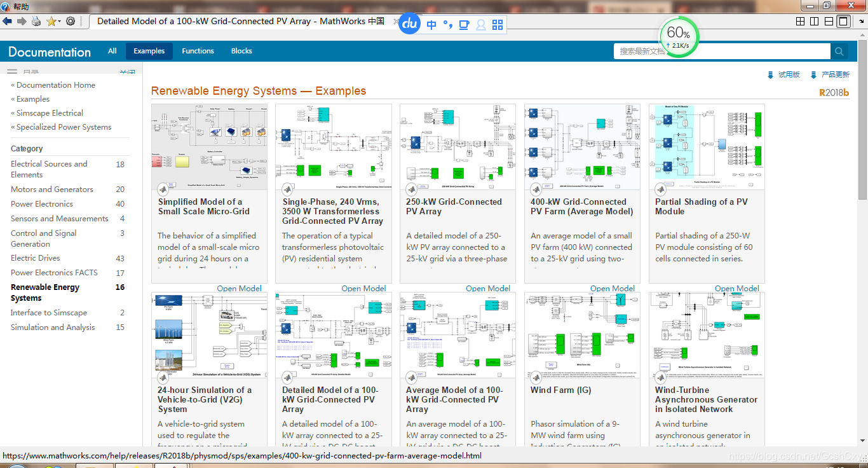
Task: Click the dock window arrow icon
Action: pyautogui.click(x=860, y=21)
